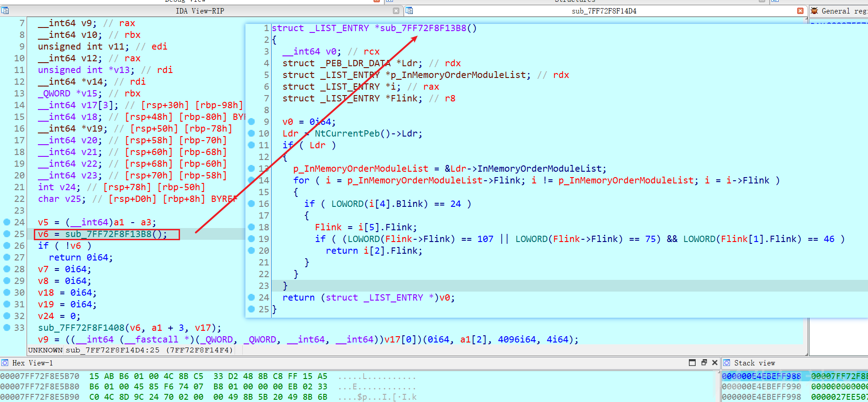Viewport: 868px width, 402px height.
Task: Select the Hex View-1 tab
Action: click(32, 363)
